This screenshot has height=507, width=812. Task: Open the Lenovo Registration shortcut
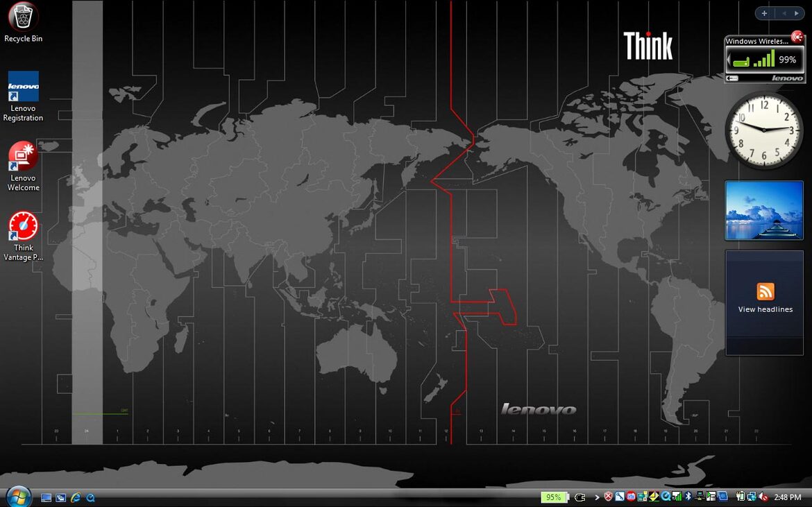[23, 96]
